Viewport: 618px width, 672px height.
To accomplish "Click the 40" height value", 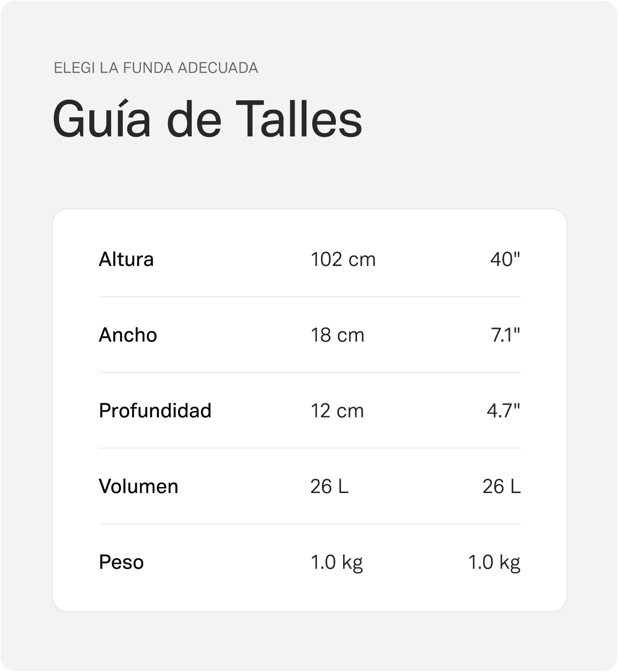I will point(505,259).
